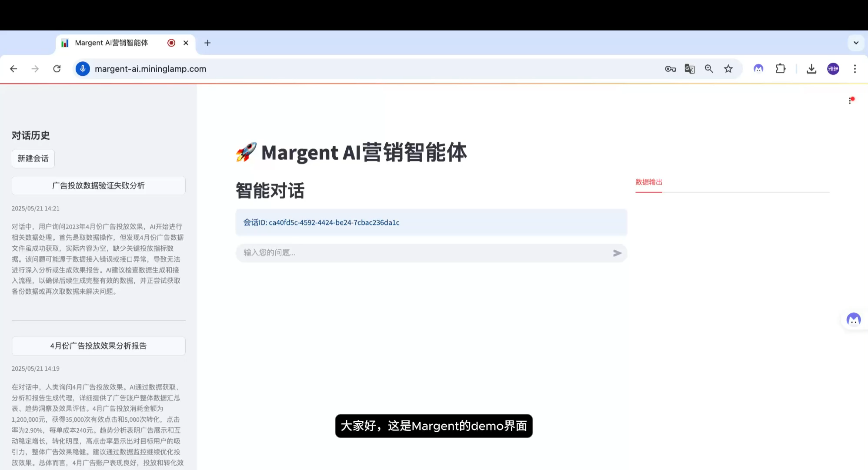Bookmark this page with the star
The height and width of the screenshot is (470, 868).
[x=728, y=69]
